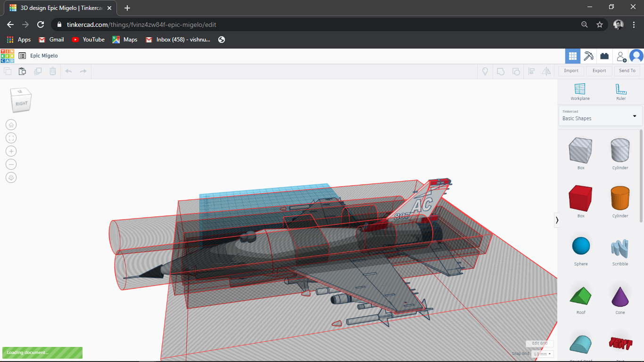Toggle show hidden objects lightbulb
The width and height of the screenshot is (644, 362).
click(485, 71)
